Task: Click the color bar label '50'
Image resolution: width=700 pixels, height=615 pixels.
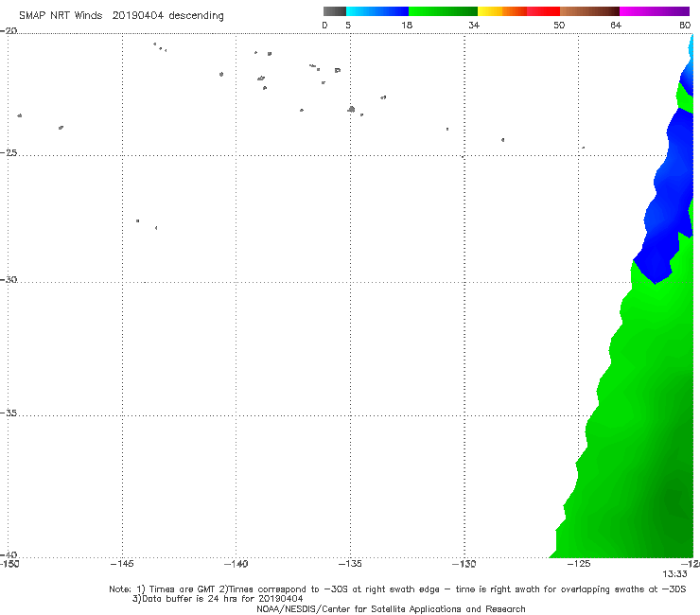Action: tap(559, 25)
